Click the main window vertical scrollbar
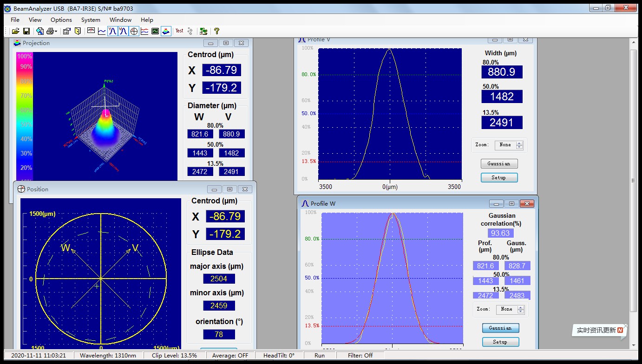Screen dimensions: 642x364 (x=633, y=180)
